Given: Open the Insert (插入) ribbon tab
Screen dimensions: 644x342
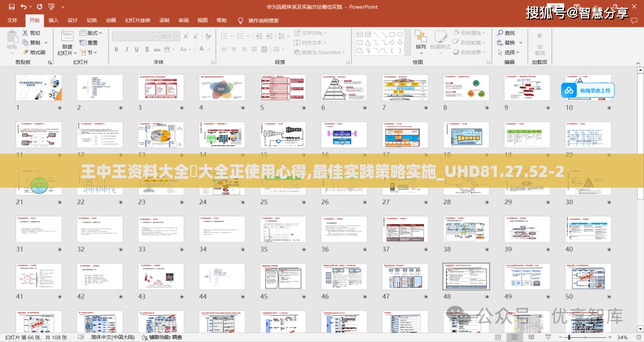Looking at the screenshot, I should [x=53, y=20].
